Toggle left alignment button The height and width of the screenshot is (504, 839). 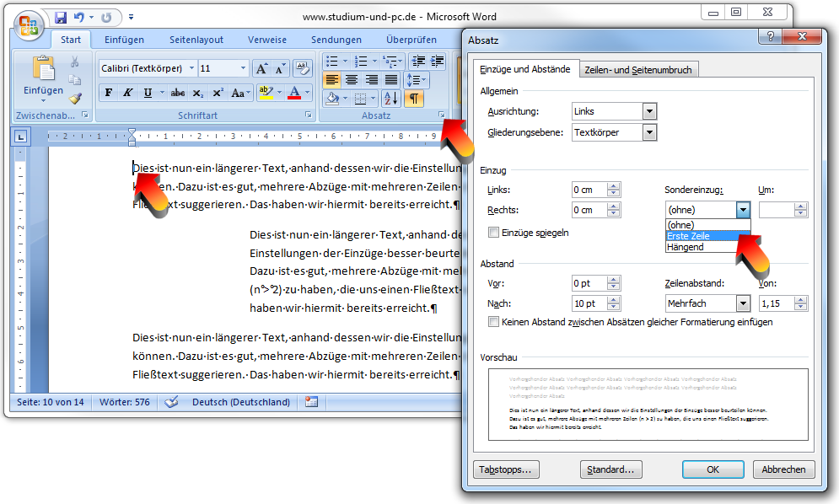(x=331, y=80)
